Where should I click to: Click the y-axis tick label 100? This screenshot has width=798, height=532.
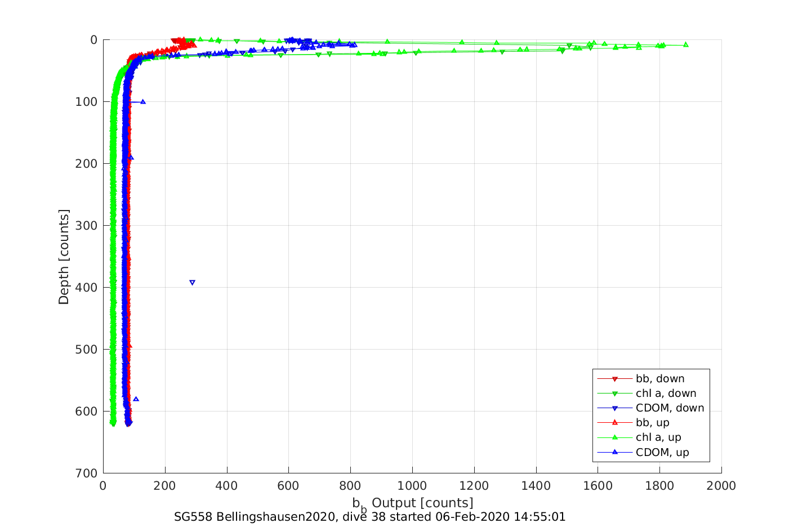click(87, 102)
